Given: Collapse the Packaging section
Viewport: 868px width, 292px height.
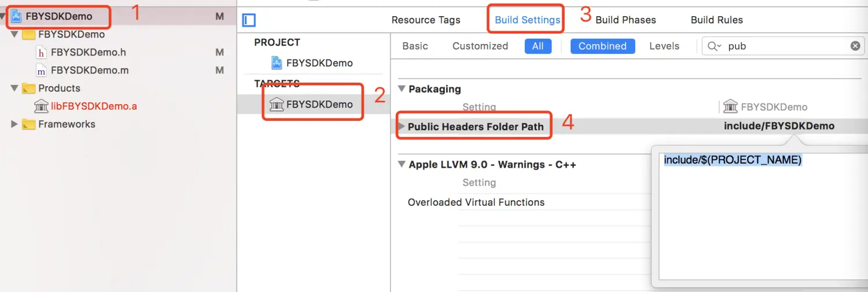Looking at the screenshot, I should click(x=402, y=89).
